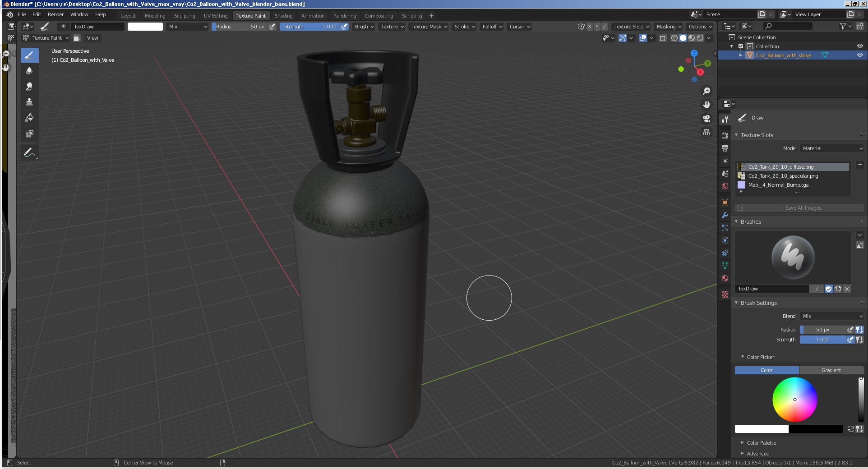The width and height of the screenshot is (868, 469).
Task: Open the Active Tool properties tab
Action: click(x=725, y=120)
